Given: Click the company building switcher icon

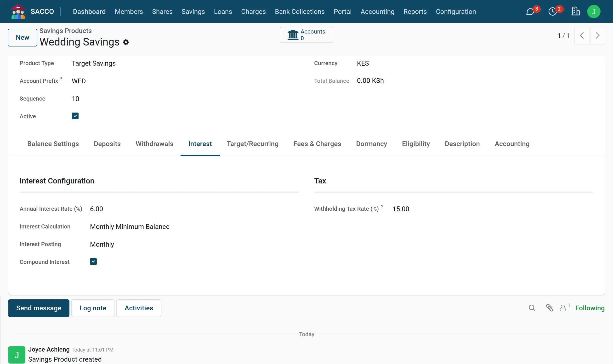Looking at the screenshot, I should [x=575, y=11].
